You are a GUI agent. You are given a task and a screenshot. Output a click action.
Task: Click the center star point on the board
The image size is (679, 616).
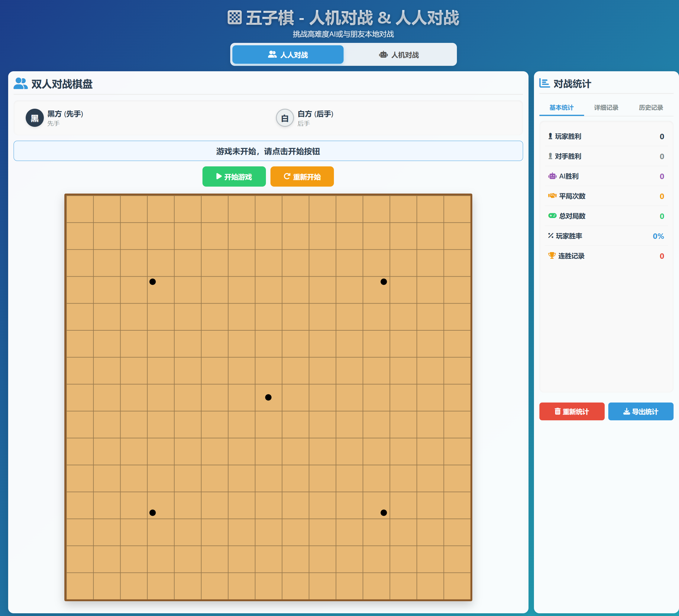tap(268, 397)
